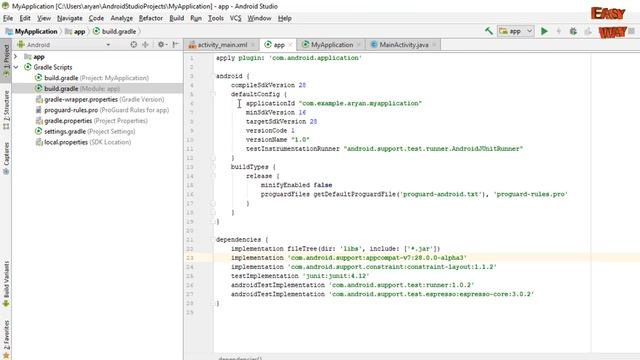Click the constraint-layout:1.1.2 dependency line
Viewport: 640px width, 360px height.
(364, 267)
